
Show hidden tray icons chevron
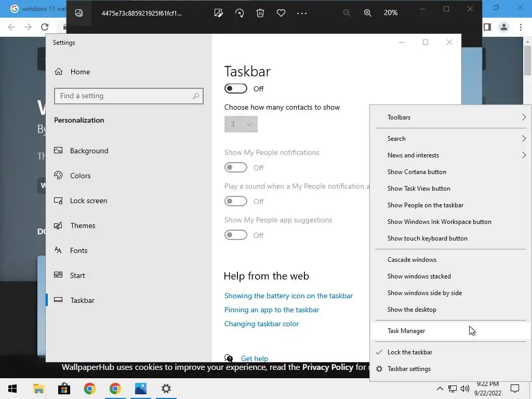pos(440,389)
